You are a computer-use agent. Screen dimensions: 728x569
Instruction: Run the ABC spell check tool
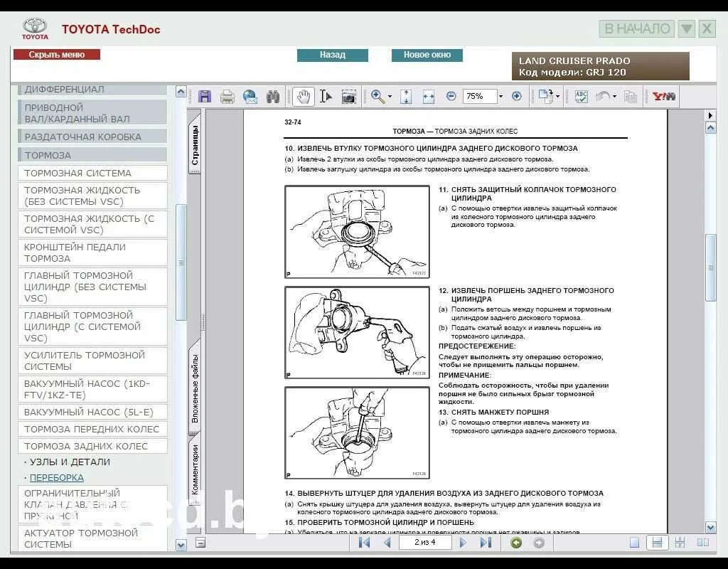point(581,96)
